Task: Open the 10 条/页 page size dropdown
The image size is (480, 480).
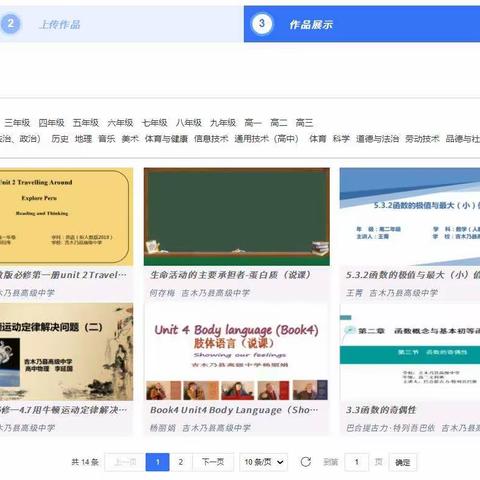Action: [x=263, y=462]
